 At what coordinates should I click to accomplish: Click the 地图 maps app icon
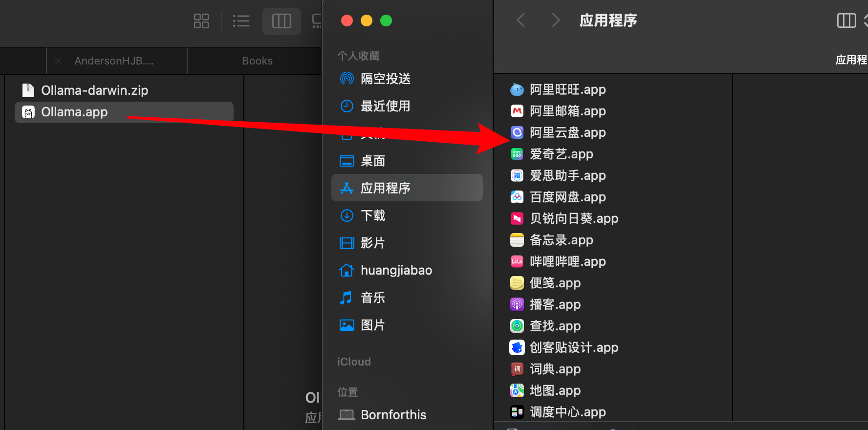[x=517, y=390]
